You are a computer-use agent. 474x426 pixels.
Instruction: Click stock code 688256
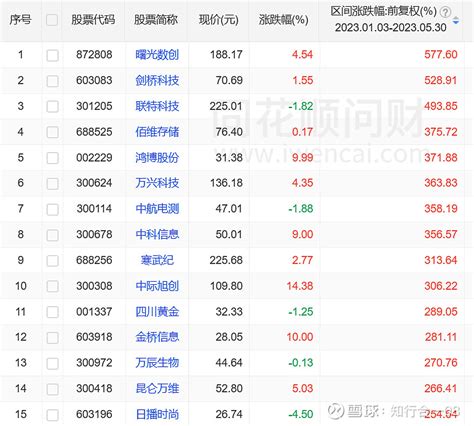tap(94, 260)
